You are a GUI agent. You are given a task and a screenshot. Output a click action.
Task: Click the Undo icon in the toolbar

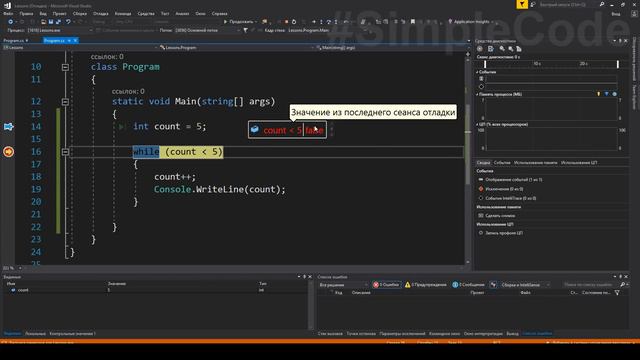[68, 22]
